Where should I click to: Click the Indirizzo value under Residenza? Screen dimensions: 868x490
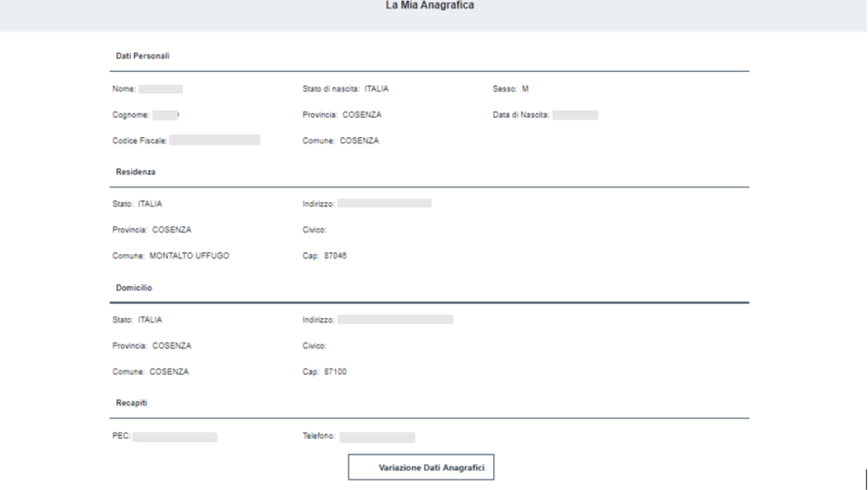click(384, 203)
